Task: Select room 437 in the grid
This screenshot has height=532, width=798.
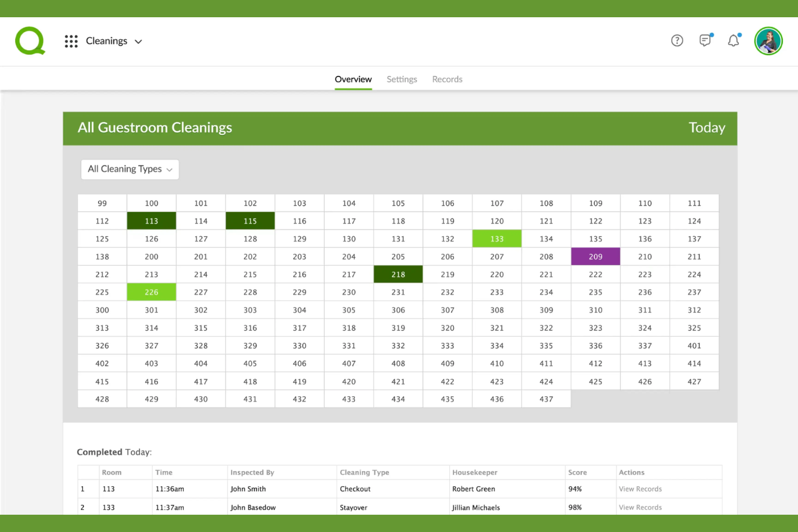Action: click(x=546, y=399)
